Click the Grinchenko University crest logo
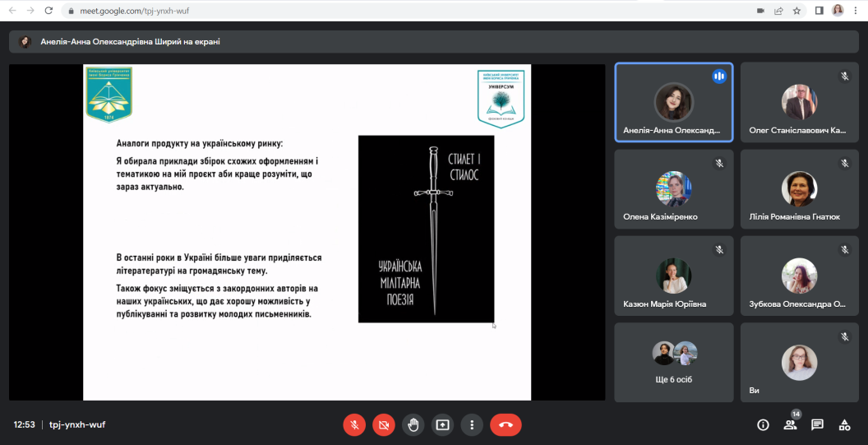 click(108, 95)
